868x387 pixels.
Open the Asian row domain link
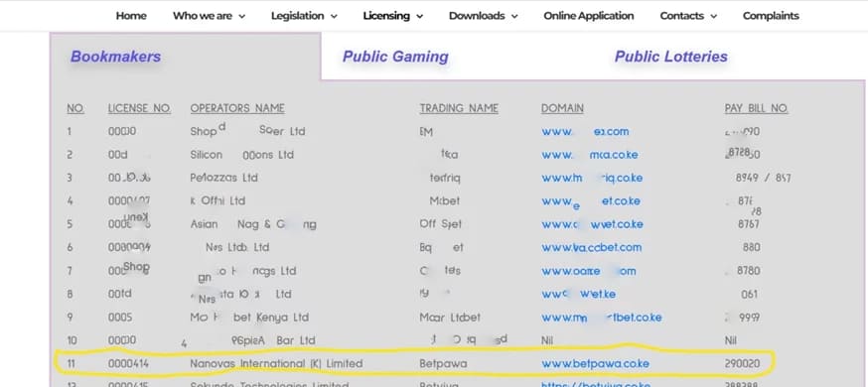click(x=592, y=224)
